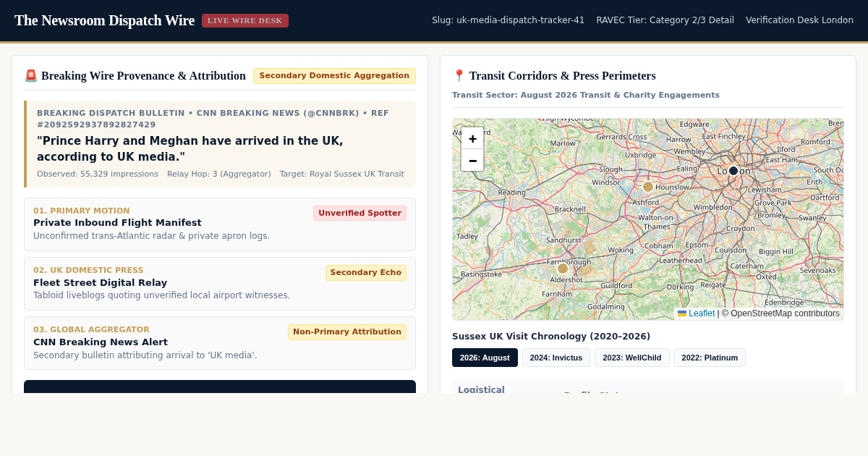Click Observed: 55,329 impressions text
Screen dimensions: 868x456
click(98, 174)
